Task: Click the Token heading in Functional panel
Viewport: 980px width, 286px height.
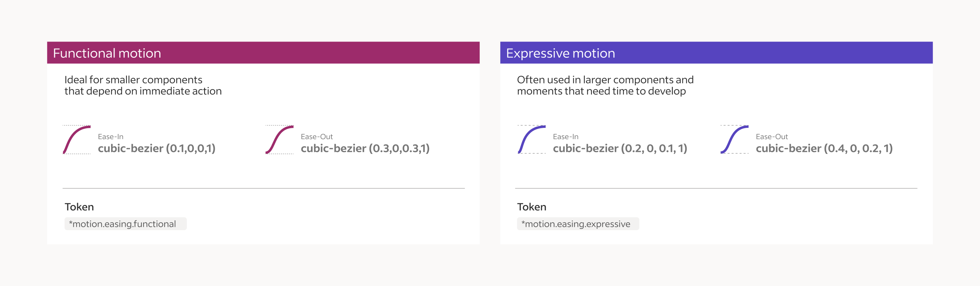Action: (x=79, y=207)
